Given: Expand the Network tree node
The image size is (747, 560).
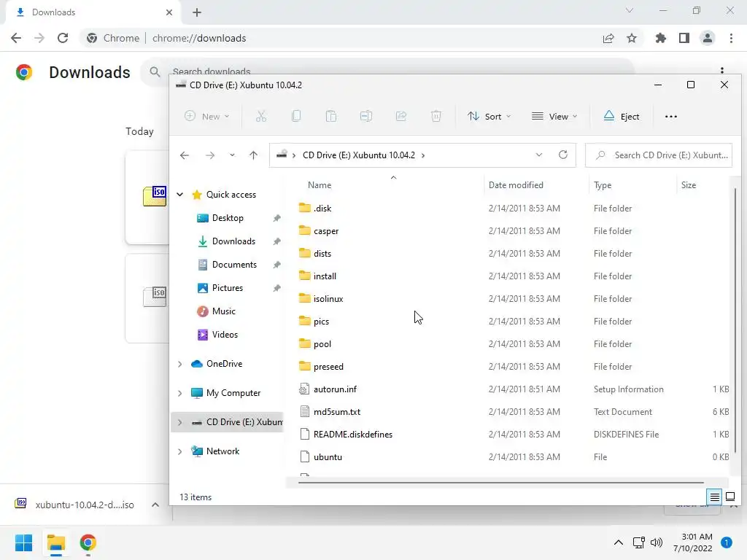Looking at the screenshot, I should tap(180, 451).
